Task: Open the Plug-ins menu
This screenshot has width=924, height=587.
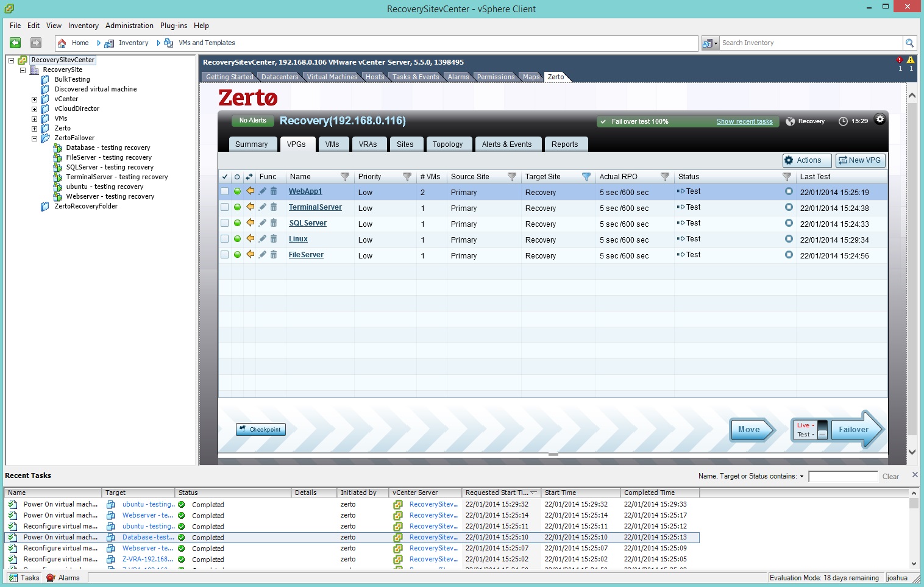Action: coord(173,26)
